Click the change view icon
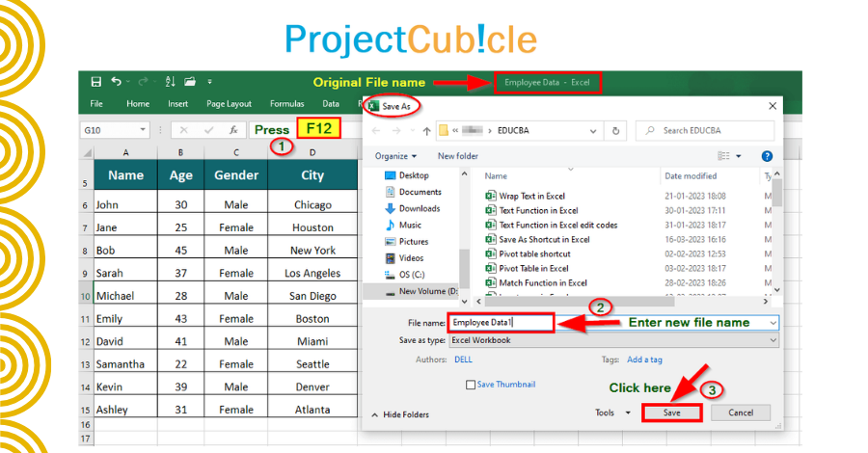This screenshot has width=868, height=453. [723, 156]
